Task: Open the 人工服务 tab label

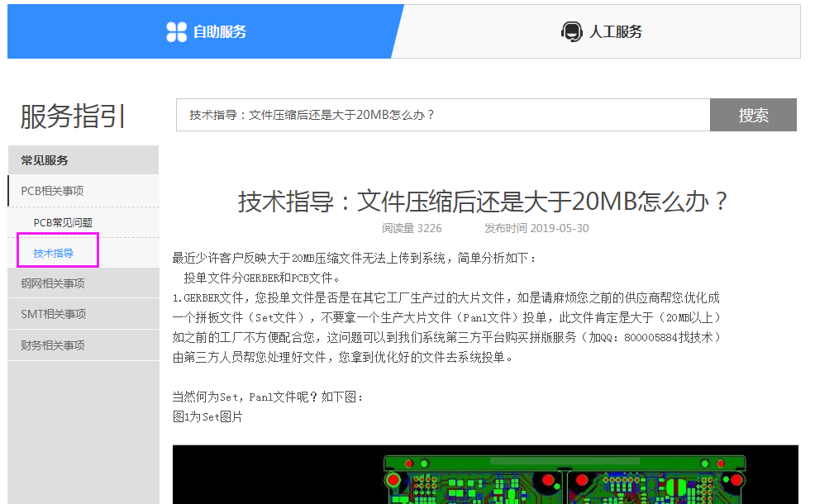Action: (615, 32)
